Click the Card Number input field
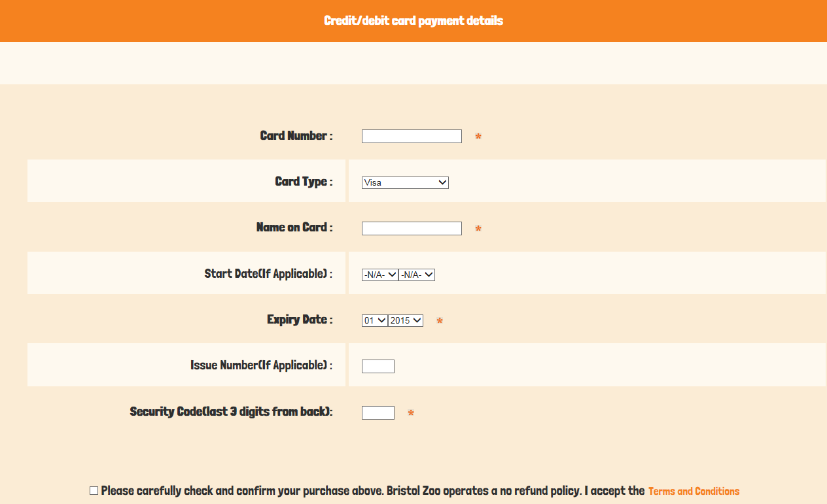827x504 pixels. pos(412,137)
